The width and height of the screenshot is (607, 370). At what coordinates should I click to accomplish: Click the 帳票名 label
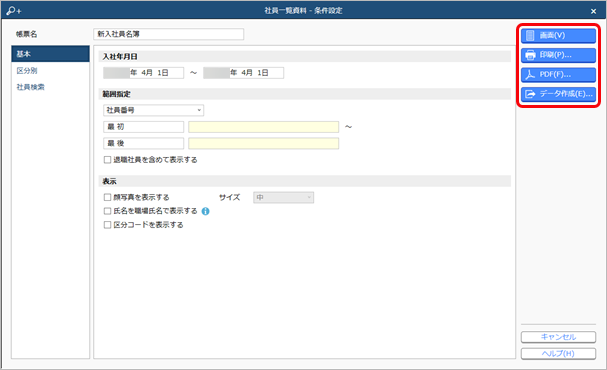(27, 34)
